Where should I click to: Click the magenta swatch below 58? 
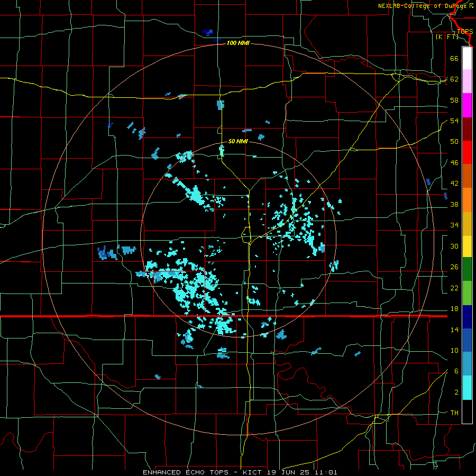(x=467, y=105)
